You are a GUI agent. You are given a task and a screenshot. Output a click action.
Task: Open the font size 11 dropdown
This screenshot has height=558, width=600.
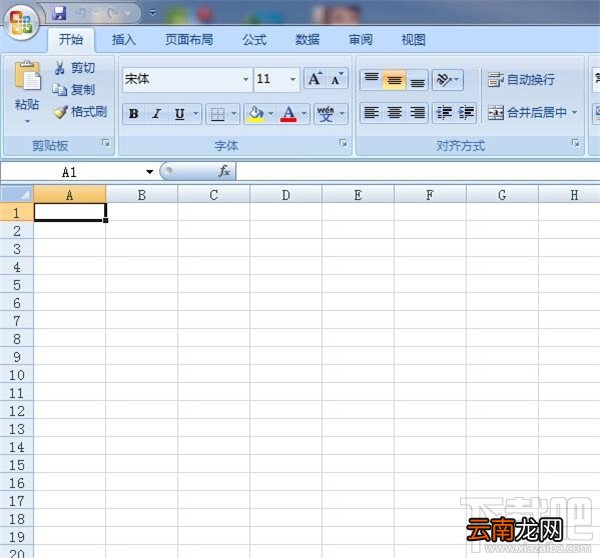coord(293,79)
